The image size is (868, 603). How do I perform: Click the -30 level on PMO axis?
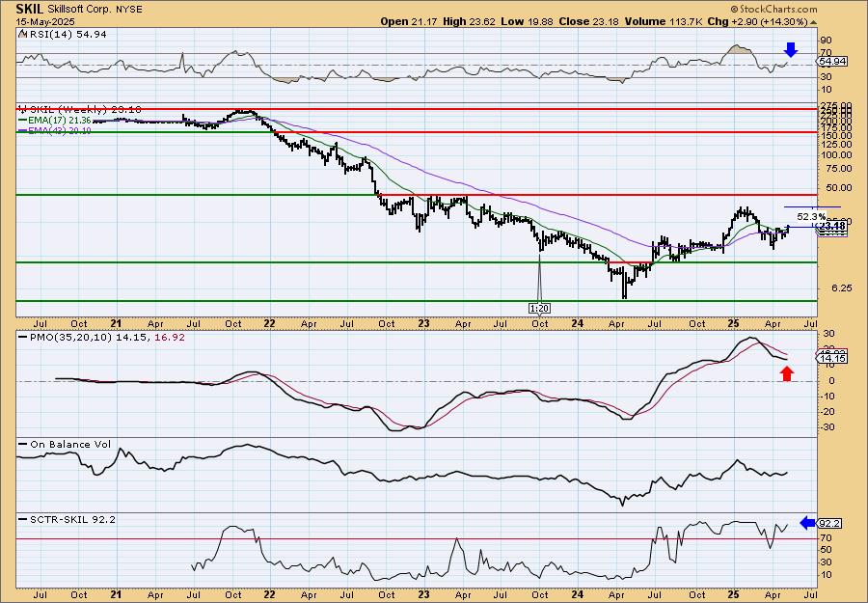828,426
